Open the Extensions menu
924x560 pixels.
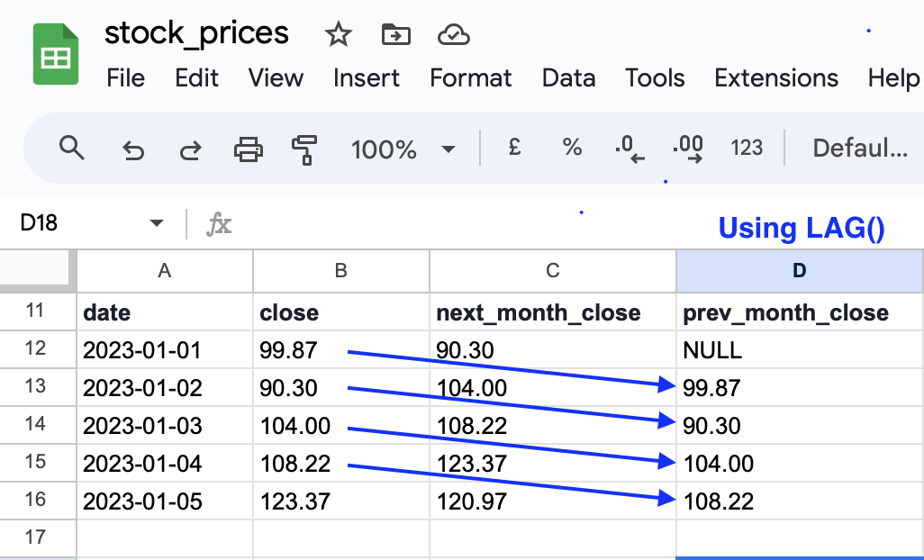(x=775, y=78)
